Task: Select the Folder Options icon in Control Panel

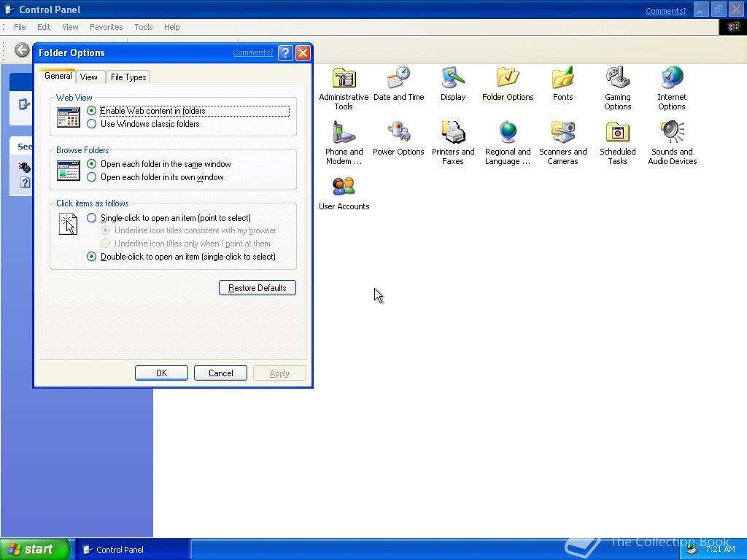Action: pyautogui.click(x=508, y=84)
